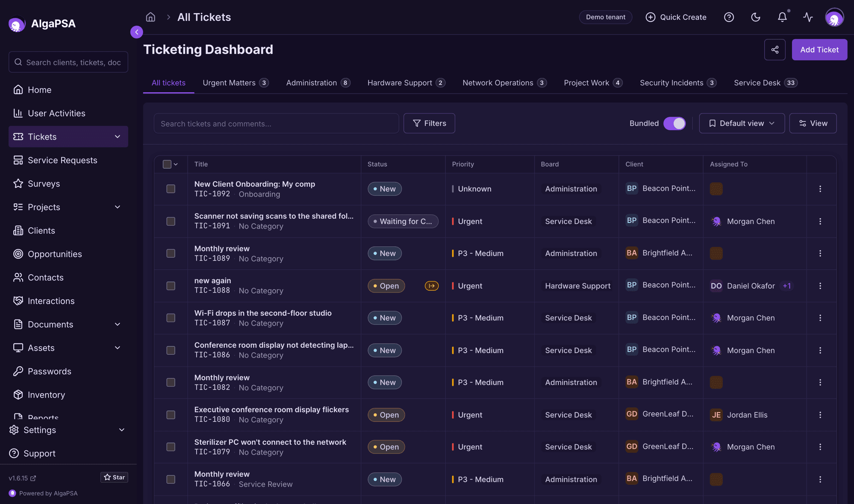This screenshot has width=854, height=504.
Task: Expand the Projects sidebar section
Action: pyautogui.click(x=118, y=207)
